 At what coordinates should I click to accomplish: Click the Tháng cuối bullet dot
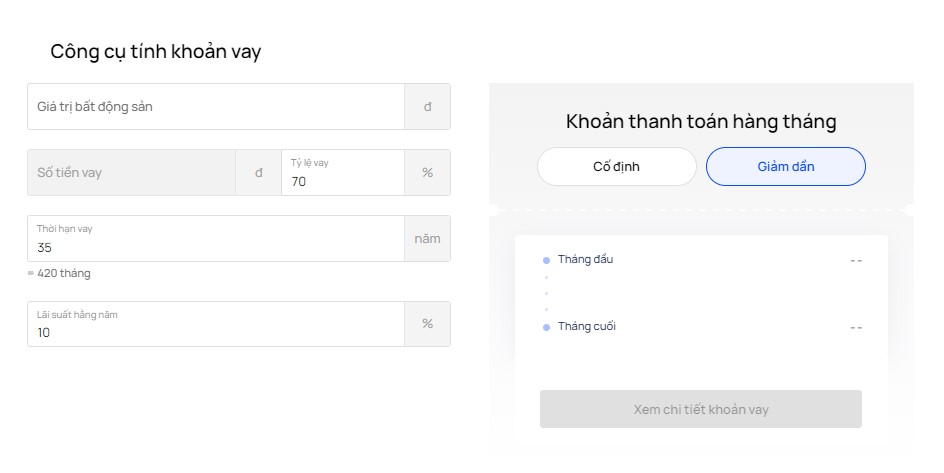[x=546, y=327]
